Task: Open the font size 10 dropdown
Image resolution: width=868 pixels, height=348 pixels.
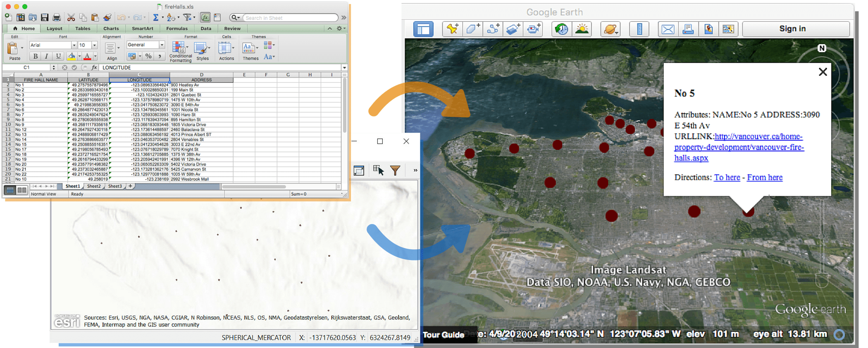Action: 94,45
